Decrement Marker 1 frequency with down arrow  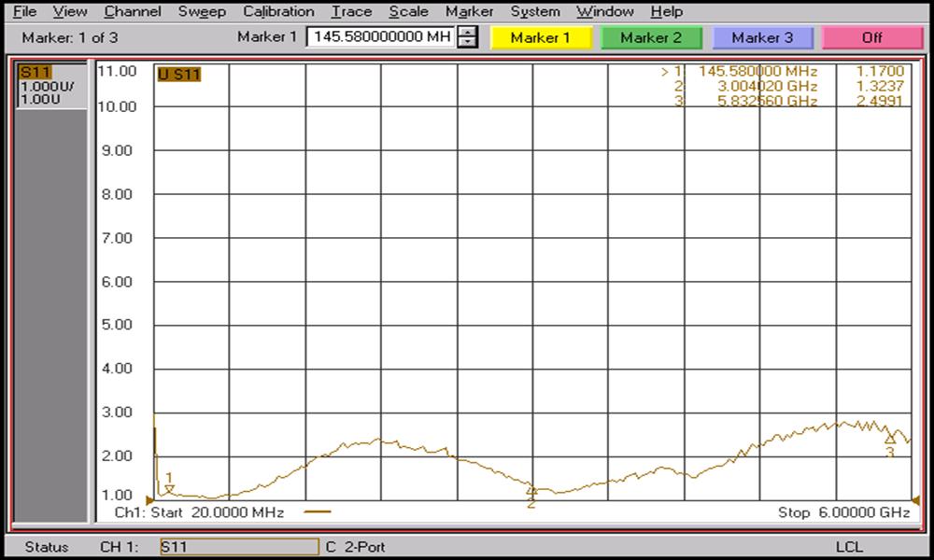(x=469, y=43)
